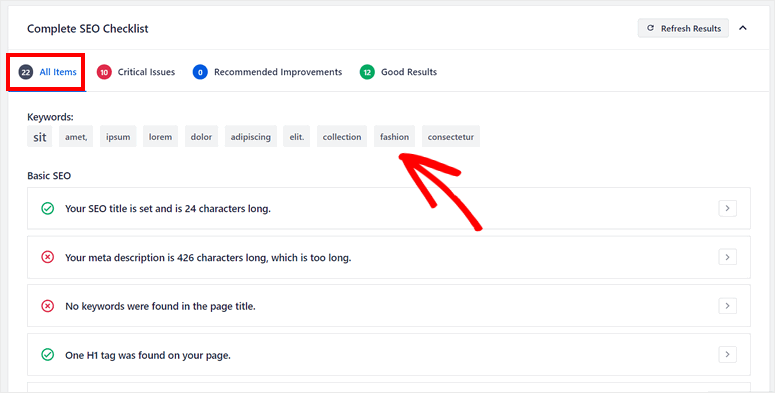Expand the meta description too long row
This screenshot has width=775, height=393.
728,257
